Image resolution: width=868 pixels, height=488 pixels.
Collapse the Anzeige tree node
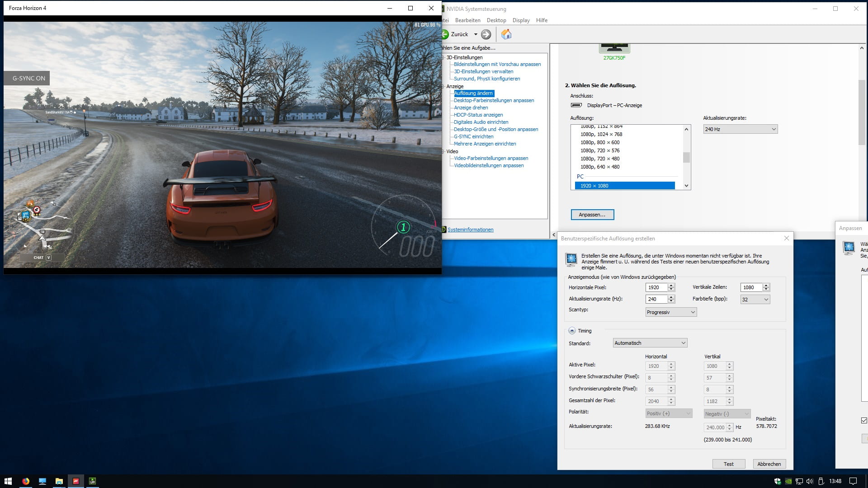(x=443, y=86)
